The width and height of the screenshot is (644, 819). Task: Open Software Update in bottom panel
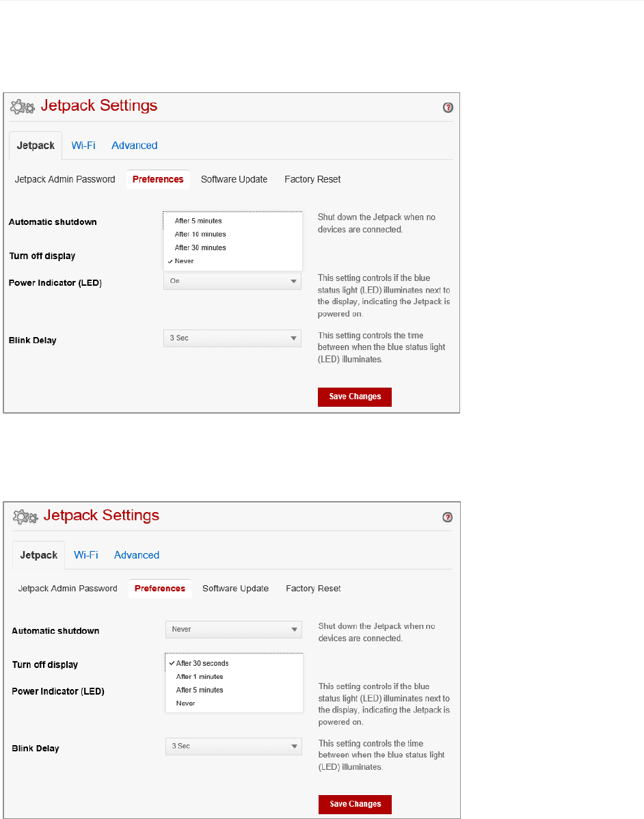pyautogui.click(x=236, y=588)
